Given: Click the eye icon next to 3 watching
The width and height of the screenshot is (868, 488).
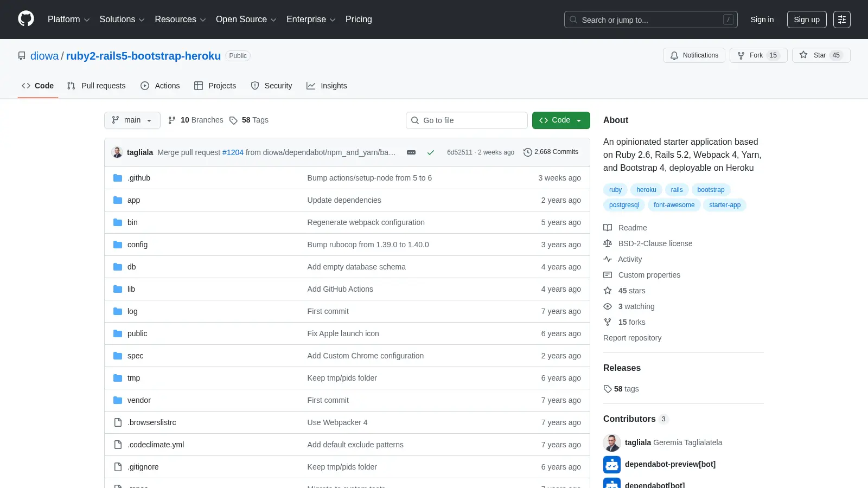Looking at the screenshot, I should click(x=608, y=306).
